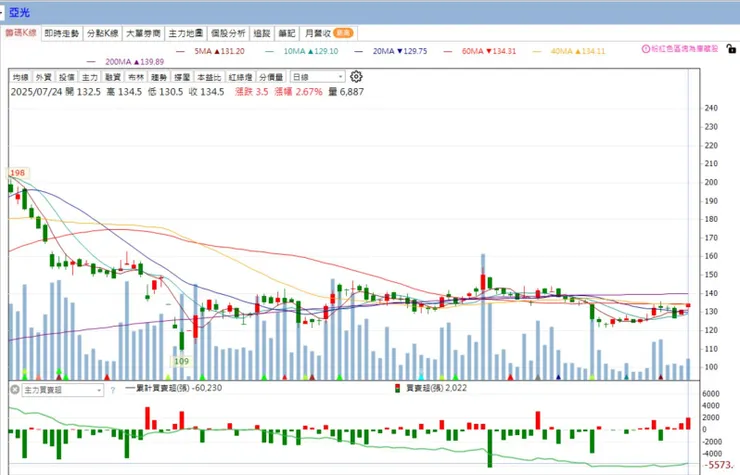
Task: Toggle the 布林 bands button
Action: [136, 77]
